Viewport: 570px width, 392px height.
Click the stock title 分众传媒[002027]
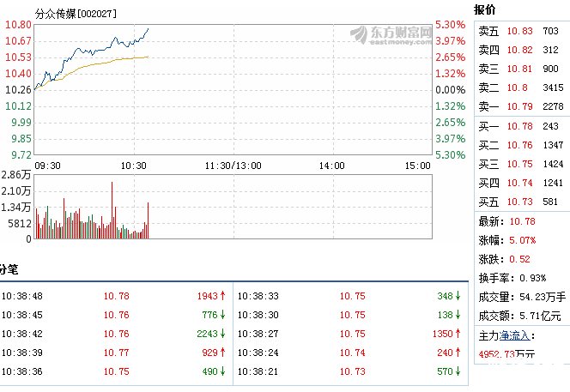76,14
